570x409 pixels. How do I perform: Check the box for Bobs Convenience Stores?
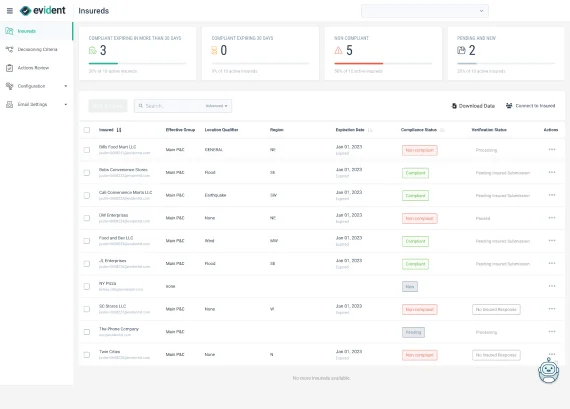click(87, 173)
